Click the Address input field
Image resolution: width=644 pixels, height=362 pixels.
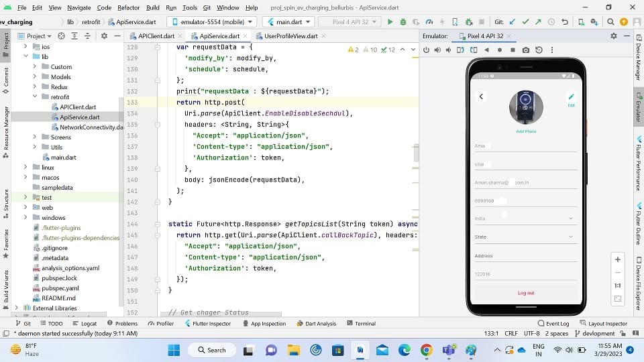(x=525, y=255)
